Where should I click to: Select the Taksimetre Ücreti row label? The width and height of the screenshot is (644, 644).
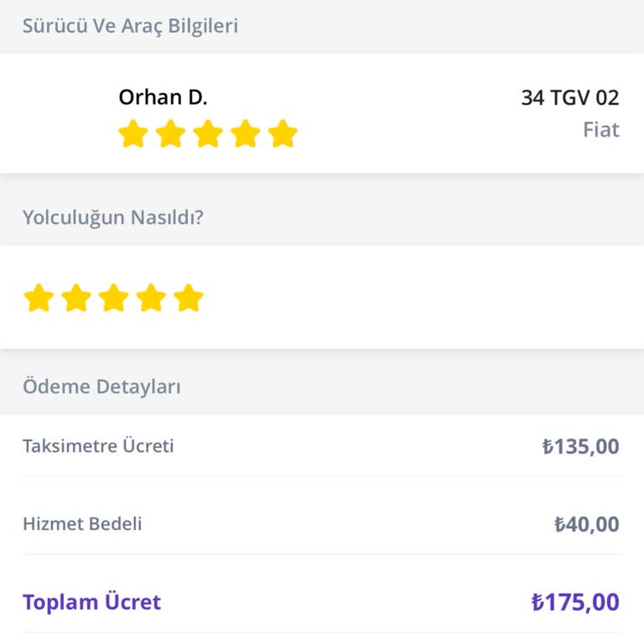[98, 446]
